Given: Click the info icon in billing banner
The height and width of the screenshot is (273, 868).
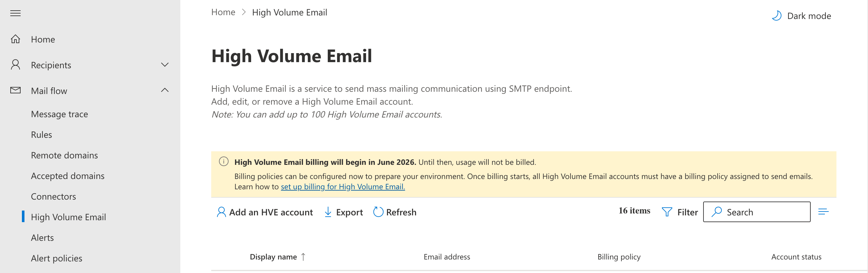Looking at the screenshot, I should click(x=224, y=161).
